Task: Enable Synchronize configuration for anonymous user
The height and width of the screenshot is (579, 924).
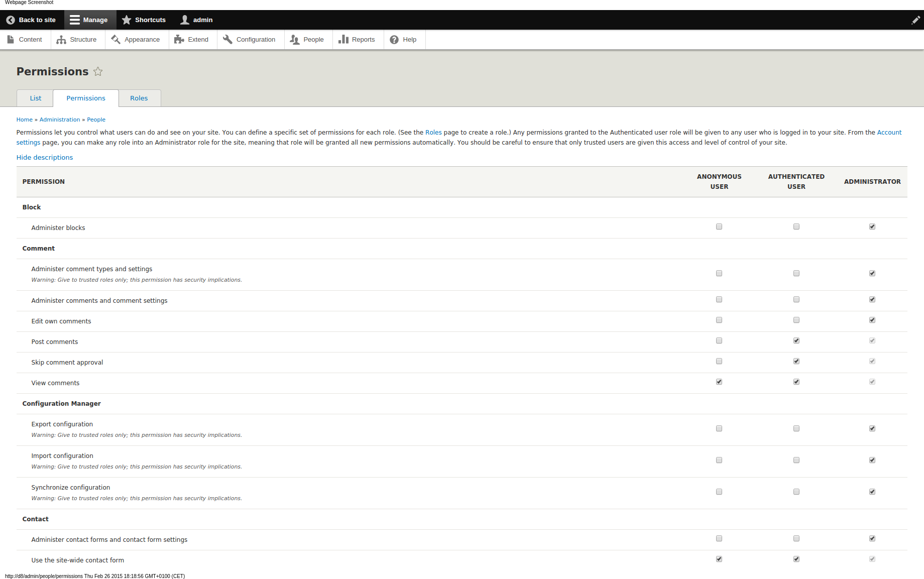Action: click(x=719, y=492)
